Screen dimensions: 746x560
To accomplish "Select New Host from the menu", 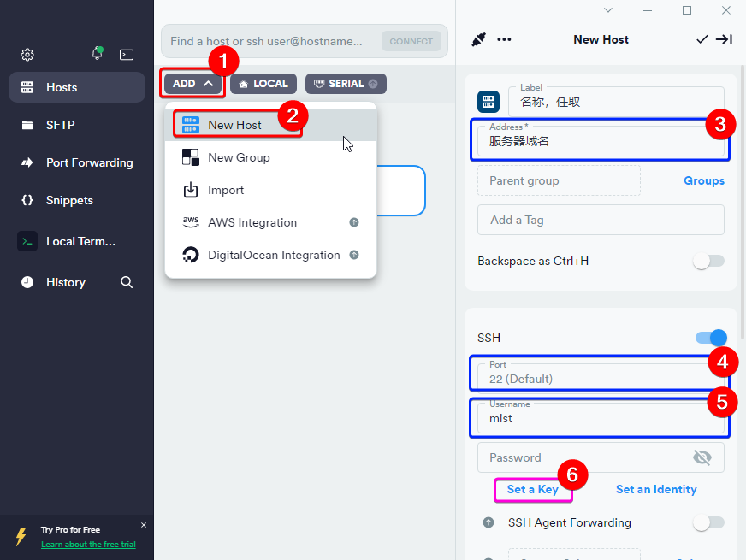I will click(x=235, y=125).
